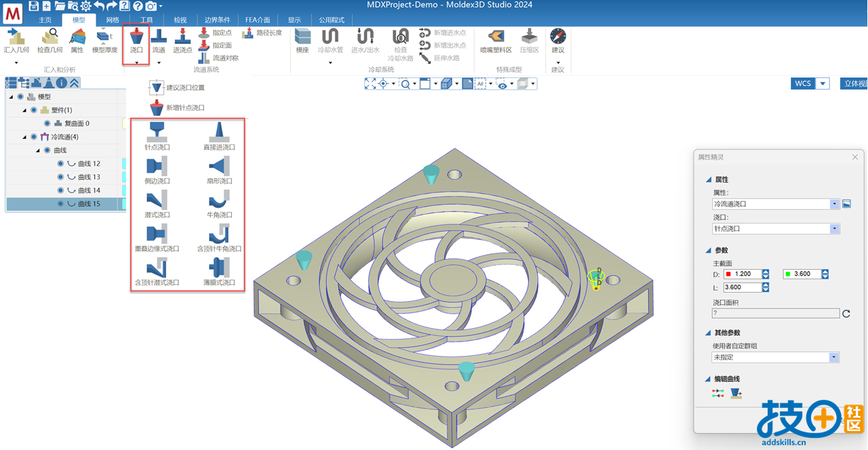Toggle visibility of 复曲面 0
The width and height of the screenshot is (868, 450).
tap(47, 123)
